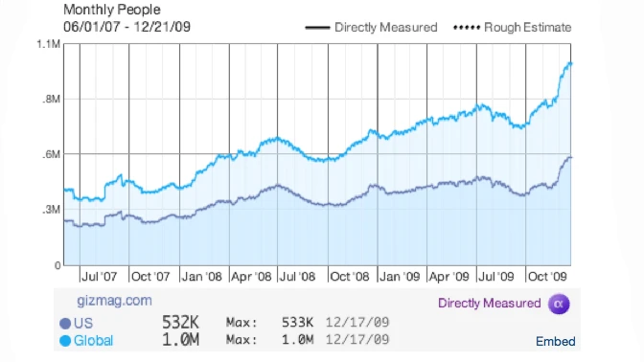This screenshot has width=644, height=362.
Task: Click the Global line peak at chart end
Action: click(x=569, y=63)
